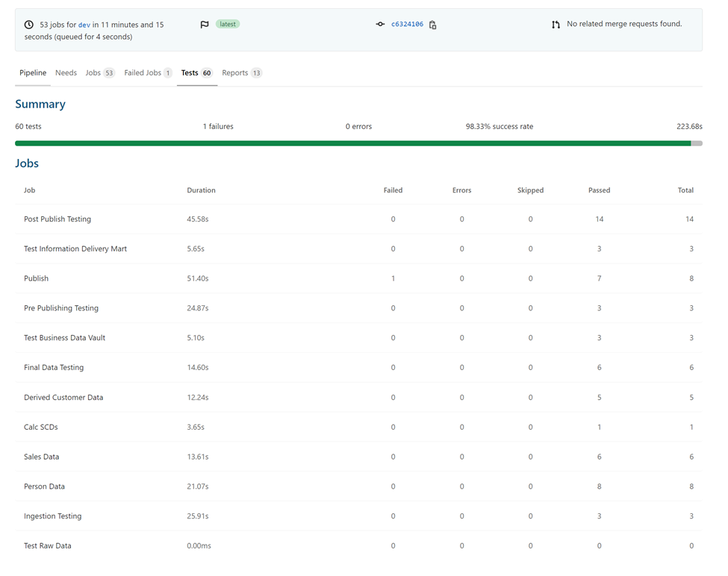Click the Passed column header
This screenshot has height=576, width=728.
[x=599, y=190]
